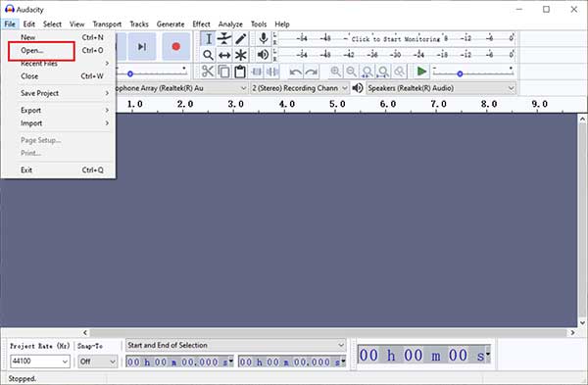Viewport: 588px width, 385px height.
Task: Open the Generate menu
Action: click(x=171, y=24)
